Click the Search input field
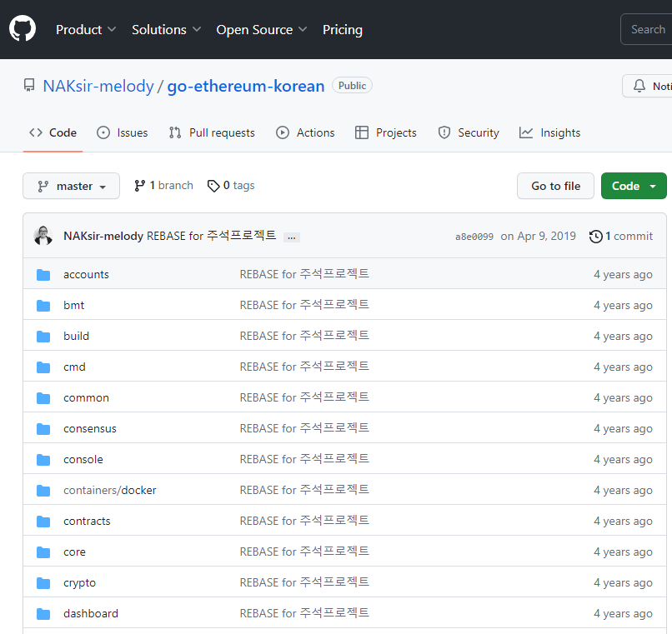Image resolution: width=672 pixels, height=634 pixels. click(x=646, y=29)
